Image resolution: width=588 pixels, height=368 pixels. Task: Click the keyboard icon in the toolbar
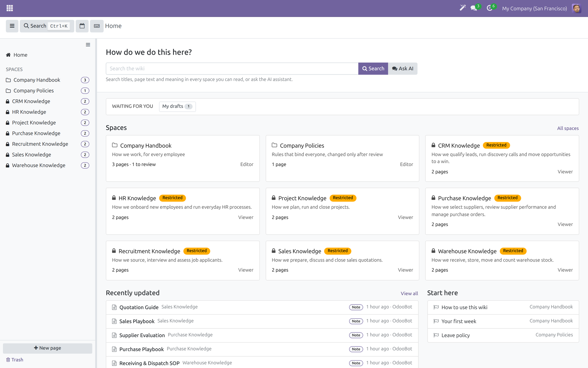pos(97,26)
